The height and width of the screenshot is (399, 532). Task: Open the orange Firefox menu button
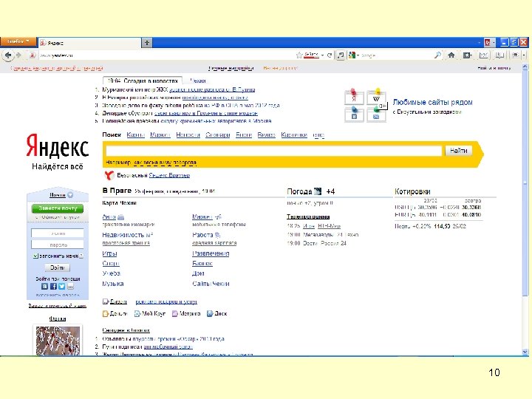(18, 41)
